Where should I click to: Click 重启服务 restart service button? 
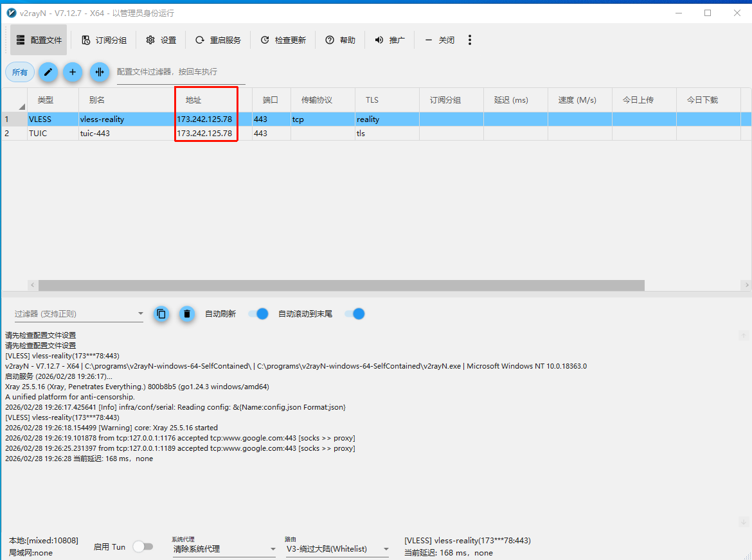coord(219,40)
